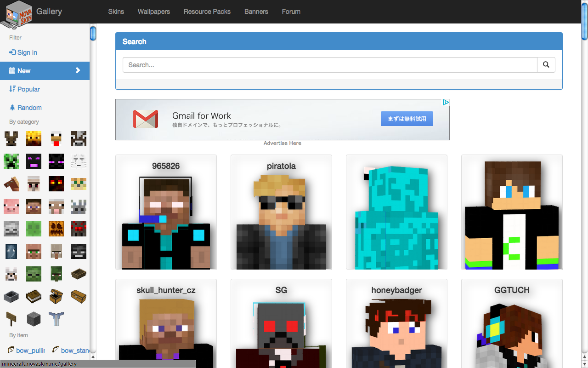Open the AdChoices icon on the ad
This screenshot has height=368, width=588.
(446, 103)
